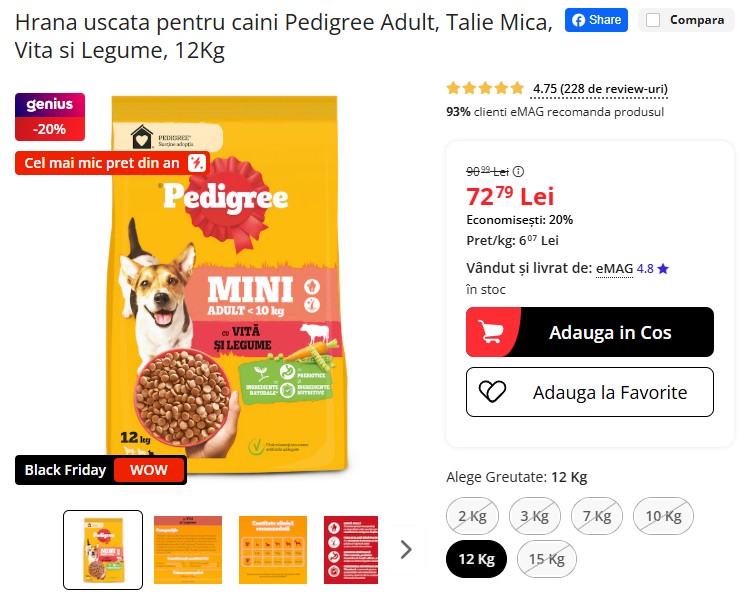750x606 pixels.
Task: Click the five-star rating icons
Action: [x=485, y=88]
